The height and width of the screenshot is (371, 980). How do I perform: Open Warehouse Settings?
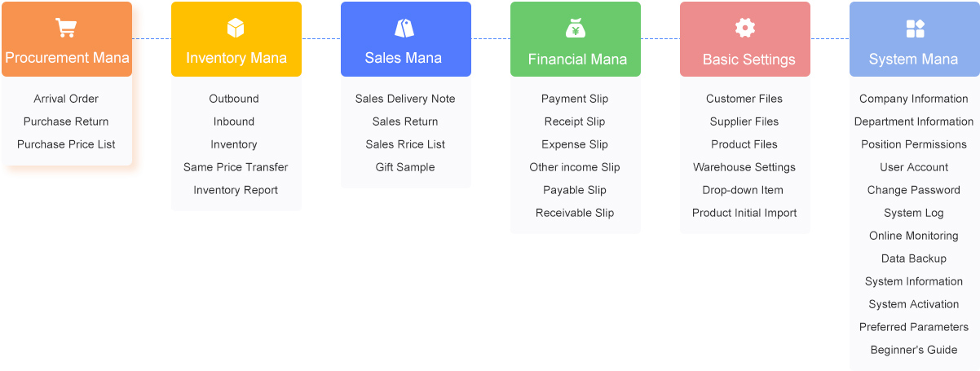point(744,167)
